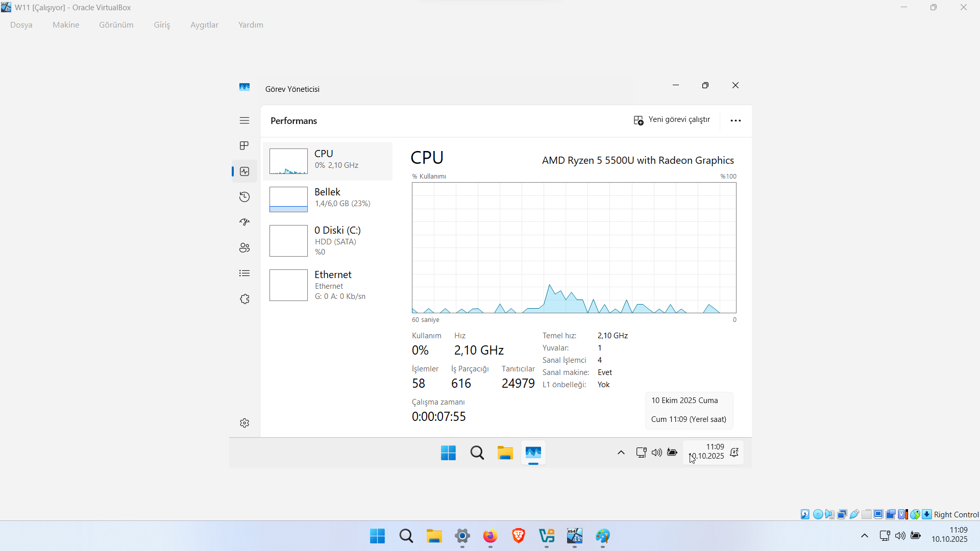Click guest volume speaker tray icon
Screen dimensions: 980x551
(657, 453)
